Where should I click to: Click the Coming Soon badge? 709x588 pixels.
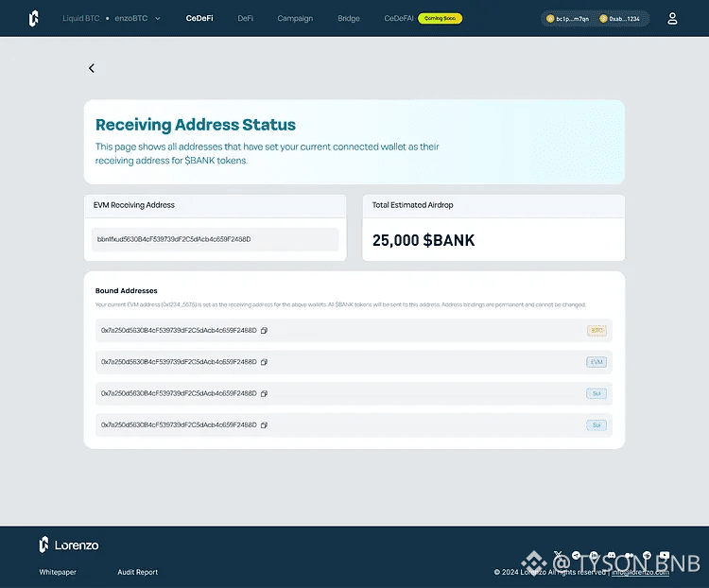[440, 19]
